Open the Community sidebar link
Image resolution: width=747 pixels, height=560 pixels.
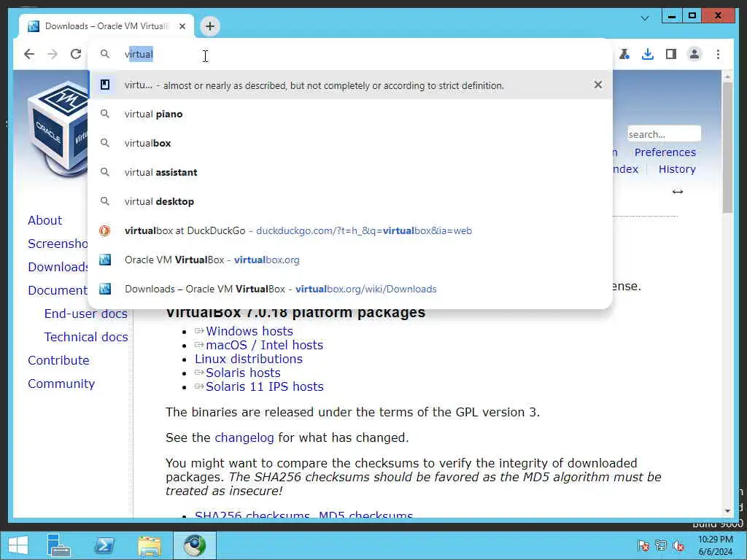point(61,384)
